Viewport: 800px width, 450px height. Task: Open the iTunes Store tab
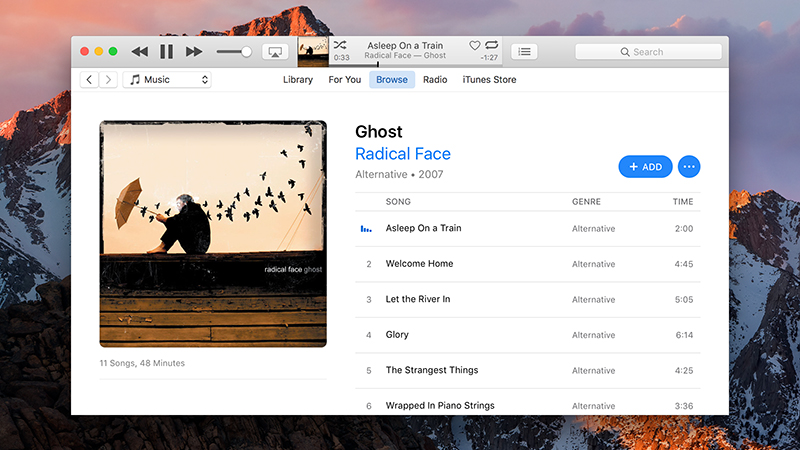(489, 80)
